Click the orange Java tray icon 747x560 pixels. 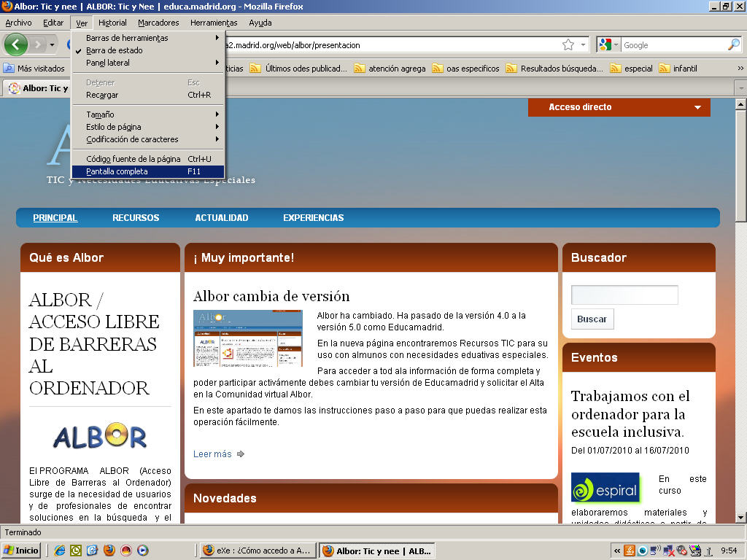(x=630, y=551)
